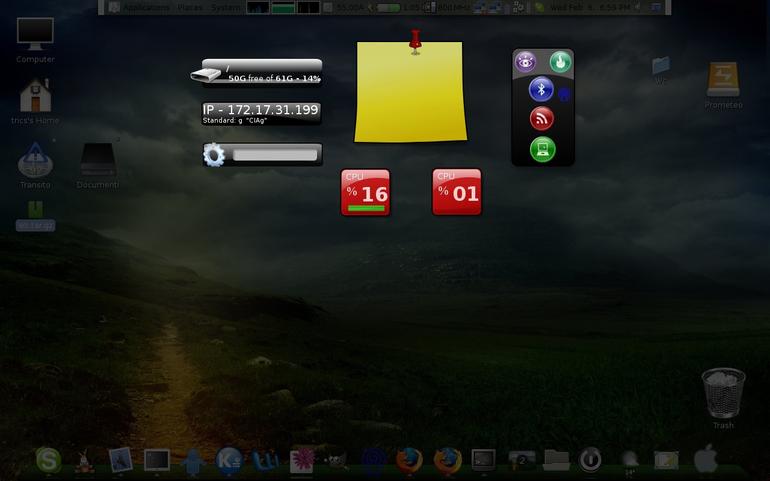This screenshot has width=770, height=481.
Task: Launch the blue spiral app in dock
Action: 373,461
